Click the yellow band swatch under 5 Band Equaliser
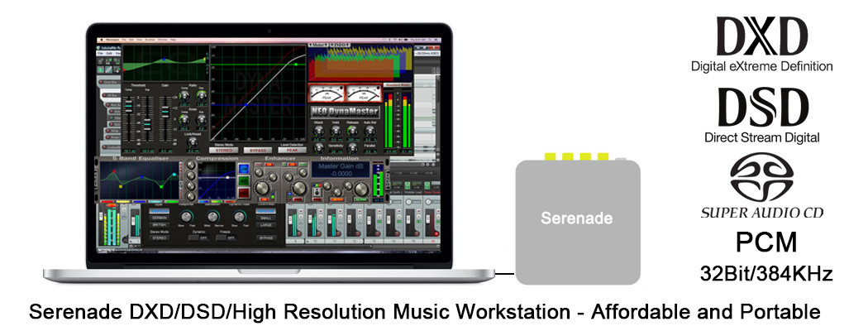 click(x=123, y=202)
